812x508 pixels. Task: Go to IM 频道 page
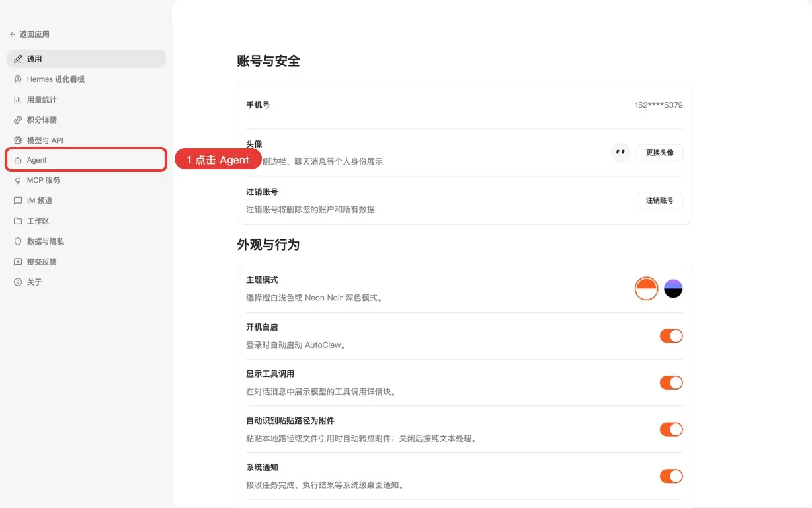pos(86,200)
